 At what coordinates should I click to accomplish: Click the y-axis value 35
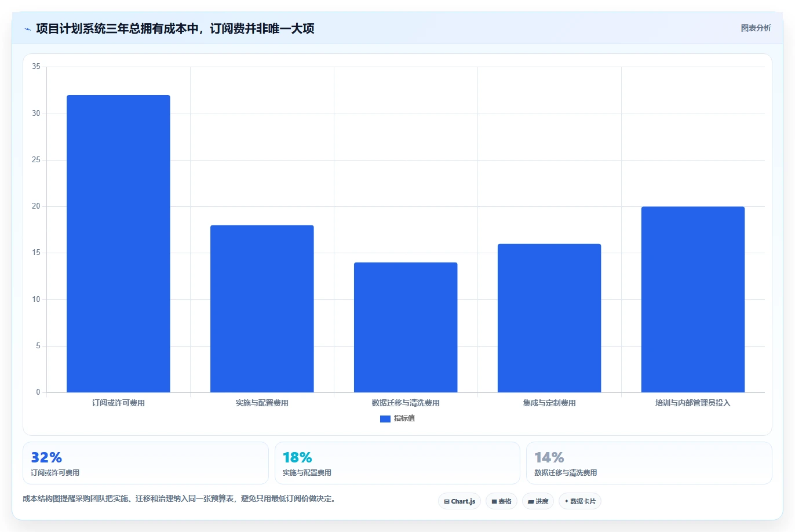point(36,67)
